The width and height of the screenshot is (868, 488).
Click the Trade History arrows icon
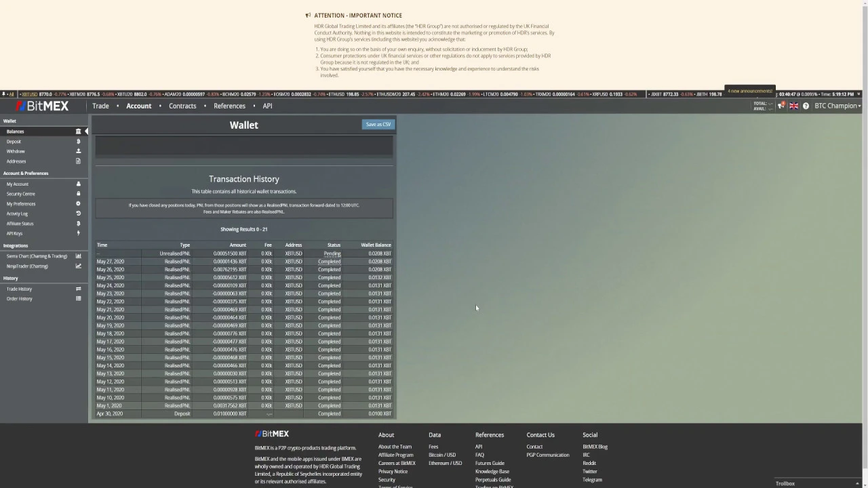78,289
